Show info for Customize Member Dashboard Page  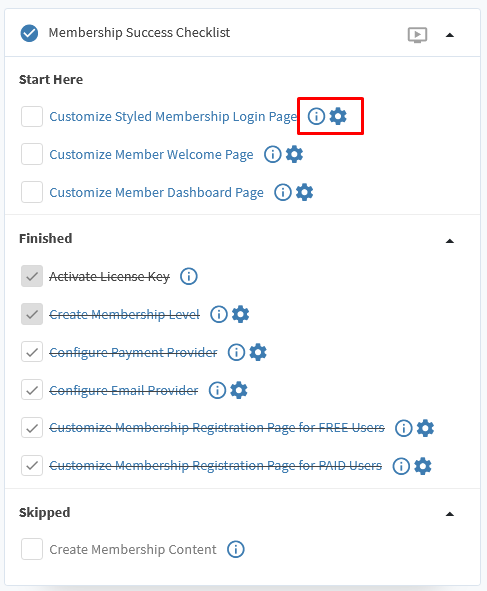283,192
